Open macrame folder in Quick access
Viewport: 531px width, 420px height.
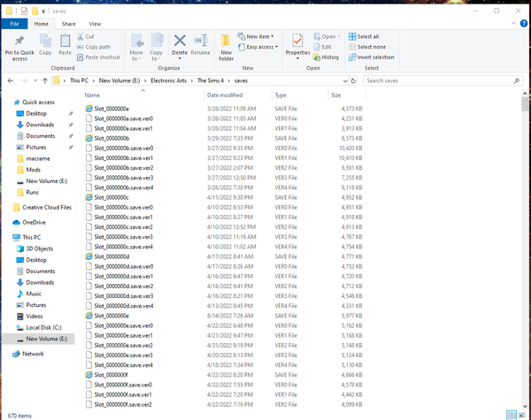(x=38, y=158)
